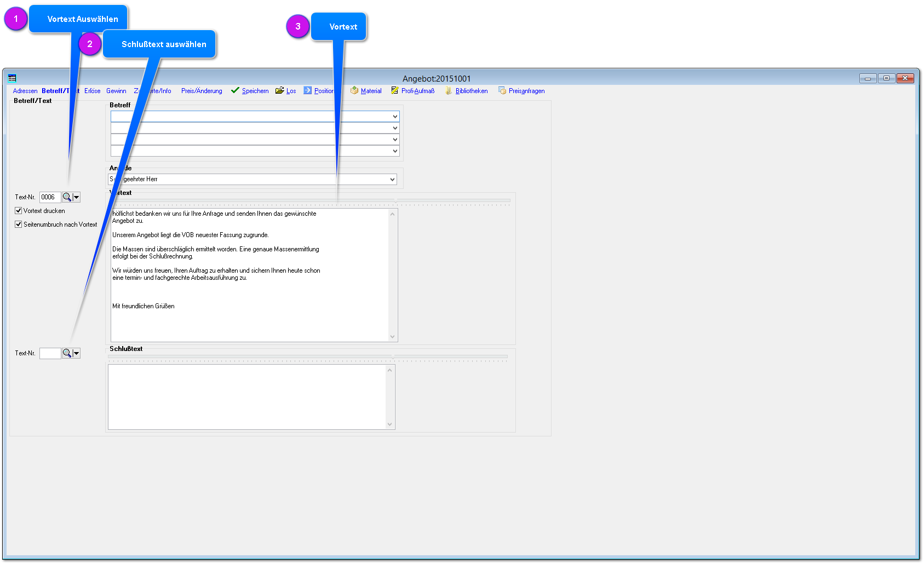Open the Profi-Aufmaß link

pyautogui.click(x=418, y=91)
